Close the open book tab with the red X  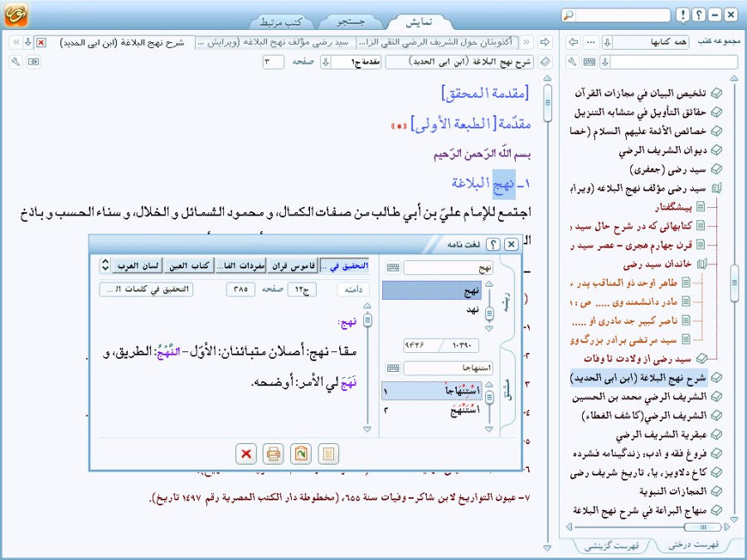[41, 42]
